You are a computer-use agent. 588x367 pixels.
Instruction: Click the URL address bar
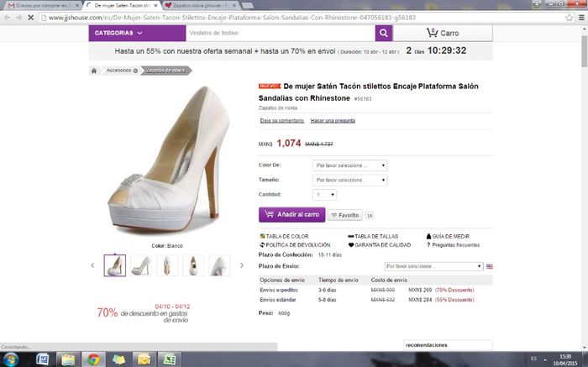(x=302, y=18)
